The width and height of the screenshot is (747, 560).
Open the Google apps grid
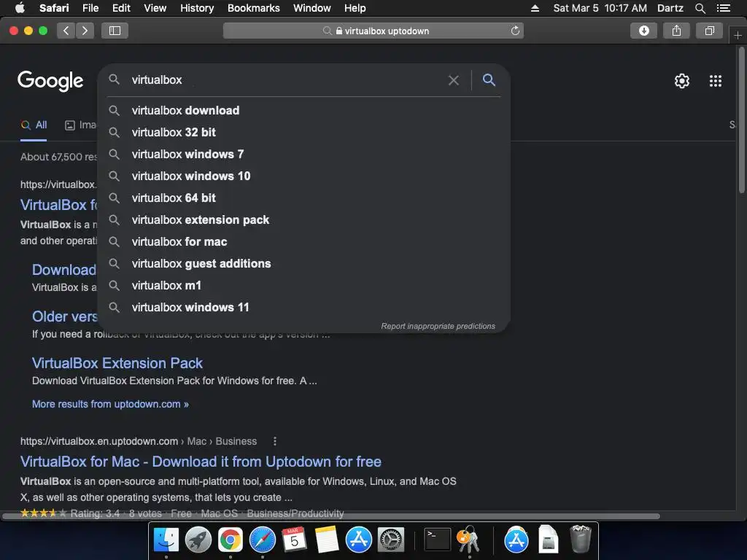715,81
